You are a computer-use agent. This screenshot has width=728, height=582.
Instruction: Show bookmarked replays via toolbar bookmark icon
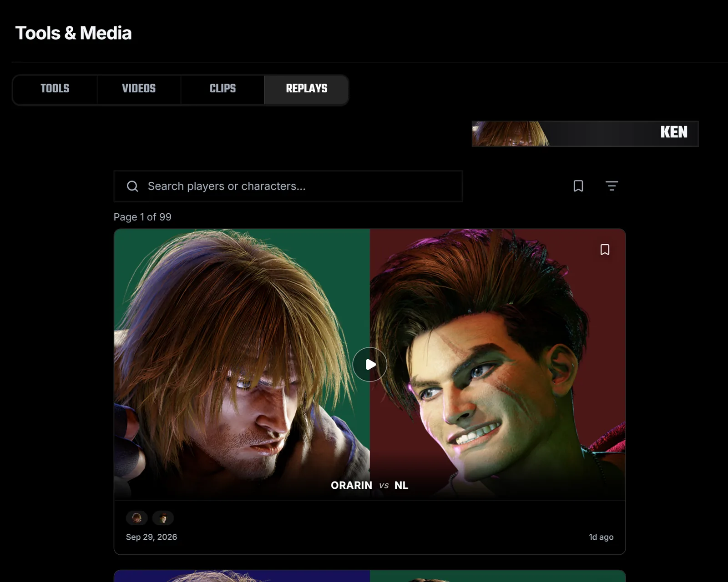click(578, 186)
